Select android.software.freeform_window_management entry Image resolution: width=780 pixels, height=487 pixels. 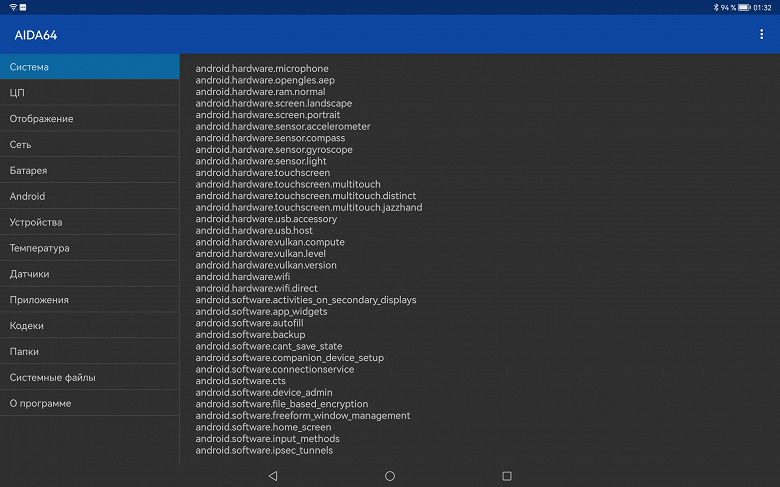pos(302,415)
